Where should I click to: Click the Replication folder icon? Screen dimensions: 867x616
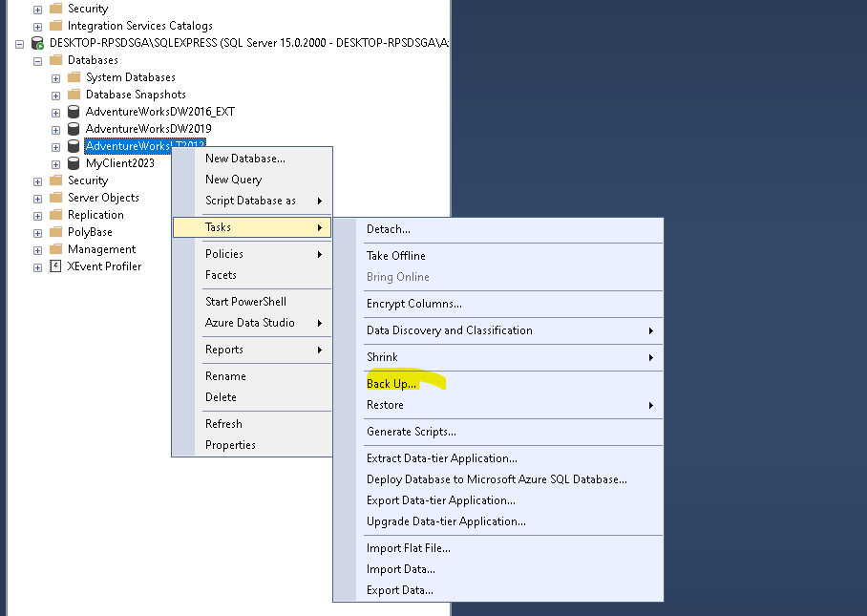pyautogui.click(x=55, y=215)
